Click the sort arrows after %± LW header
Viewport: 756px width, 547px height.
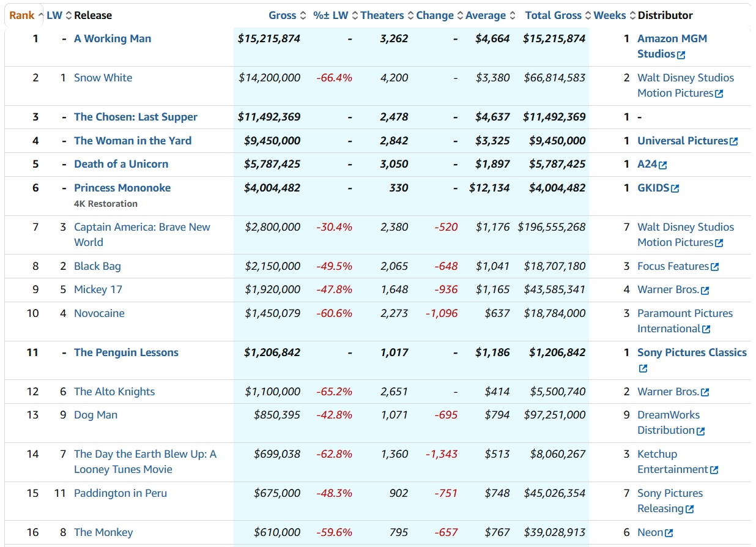pyautogui.click(x=355, y=15)
